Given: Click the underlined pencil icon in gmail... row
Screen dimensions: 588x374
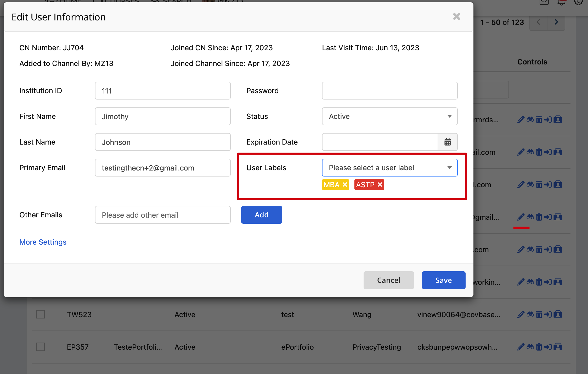Looking at the screenshot, I should pos(521,217).
